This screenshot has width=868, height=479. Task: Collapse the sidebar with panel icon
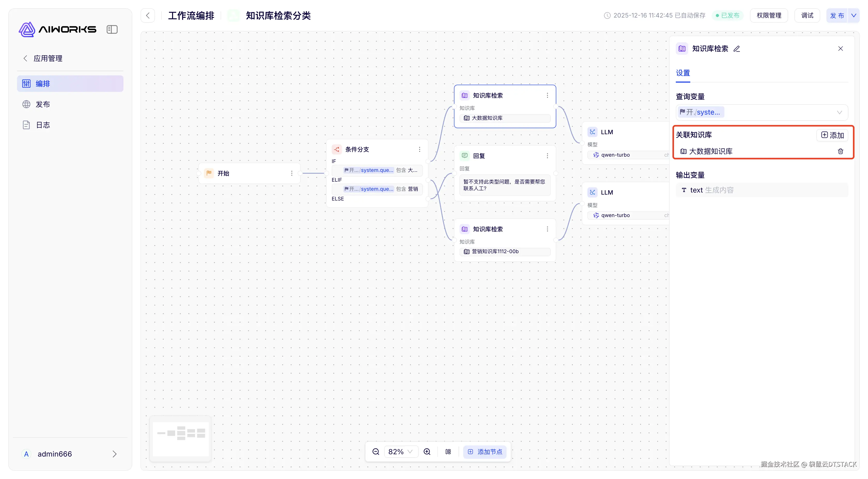(112, 29)
